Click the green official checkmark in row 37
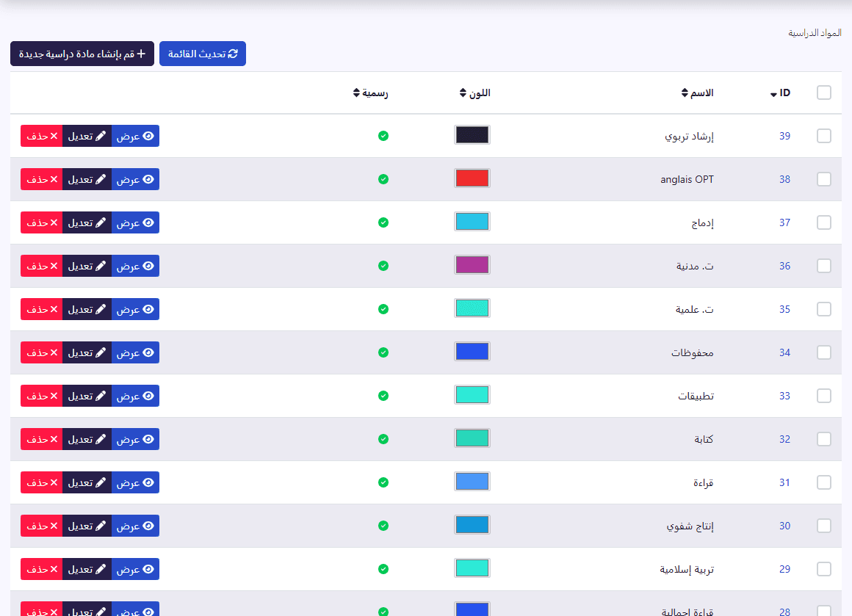 [383, 222]
